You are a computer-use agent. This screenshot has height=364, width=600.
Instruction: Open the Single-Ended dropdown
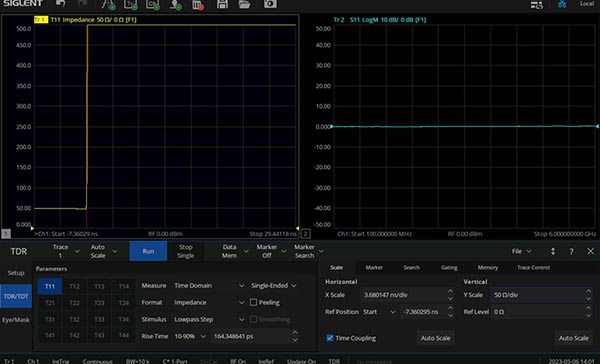(273, 286)
